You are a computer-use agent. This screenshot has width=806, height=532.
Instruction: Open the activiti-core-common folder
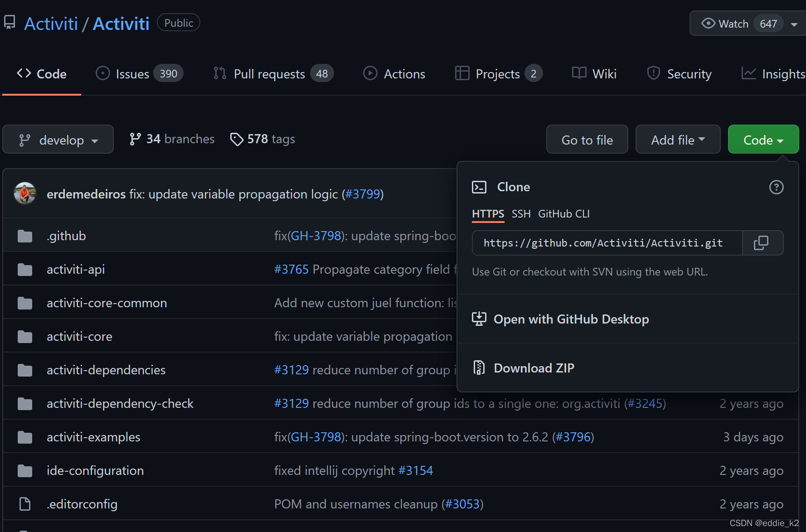(x=107, y=303)
